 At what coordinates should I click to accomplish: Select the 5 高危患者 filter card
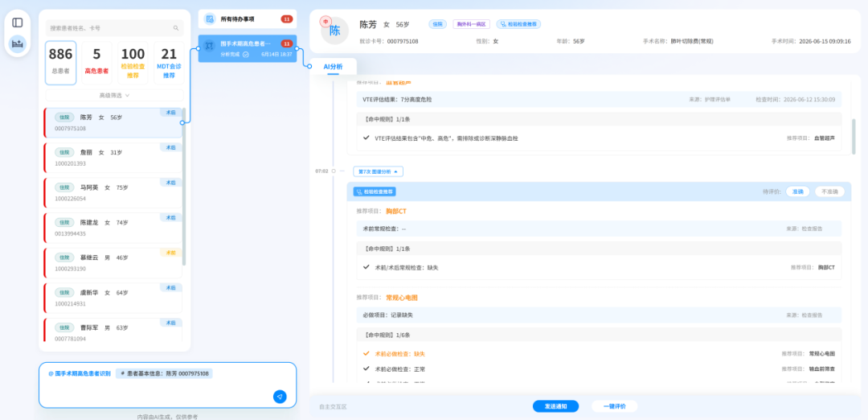[x=97, y=63]
